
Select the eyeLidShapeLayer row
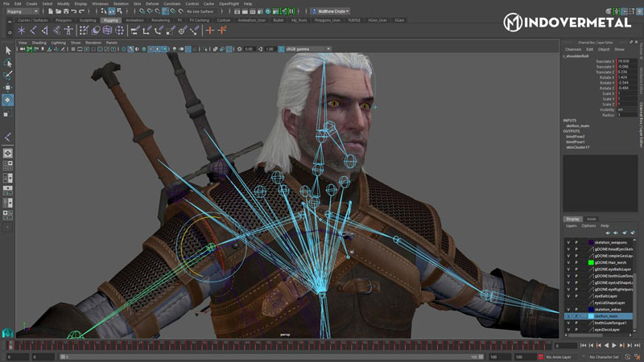pyautogui.click(x=598, y=303)
